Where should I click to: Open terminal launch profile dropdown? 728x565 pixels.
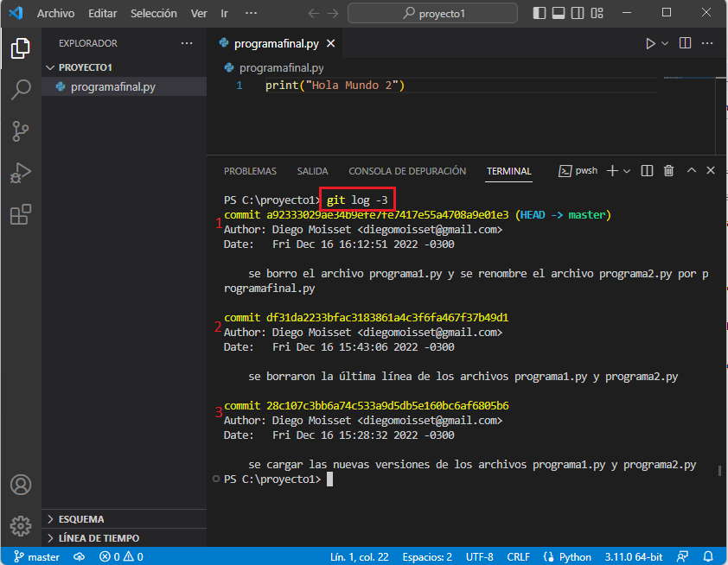pos(627,171)
